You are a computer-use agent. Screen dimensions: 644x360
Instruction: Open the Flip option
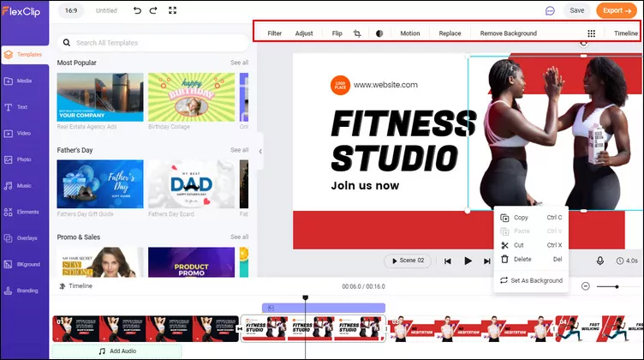tap(337, 33)
